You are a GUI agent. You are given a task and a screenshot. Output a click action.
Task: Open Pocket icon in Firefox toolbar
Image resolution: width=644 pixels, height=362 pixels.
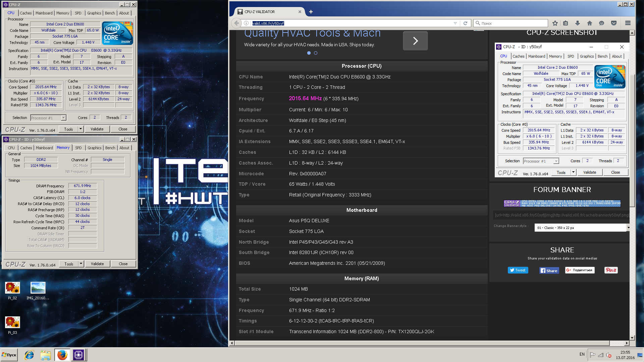pyautogui.click(x=613, y=23)
